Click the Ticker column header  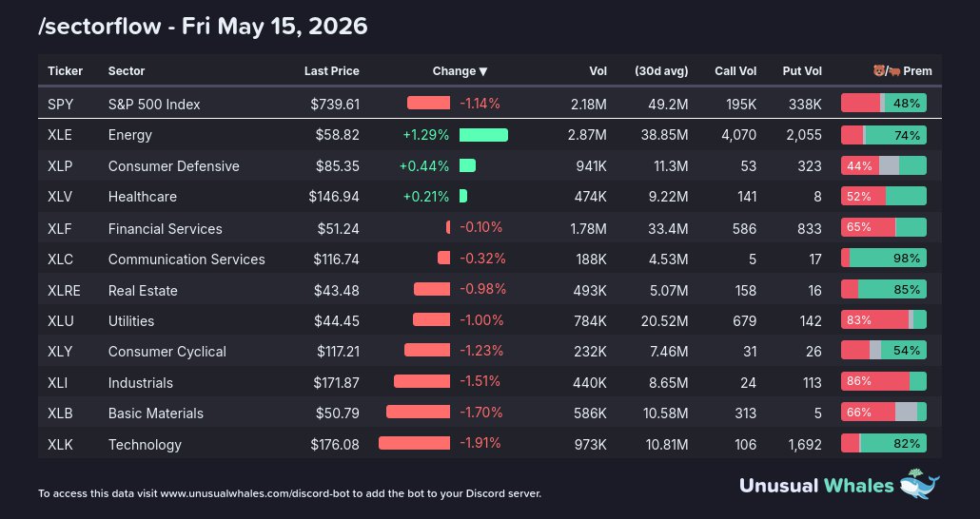point(65,71)
